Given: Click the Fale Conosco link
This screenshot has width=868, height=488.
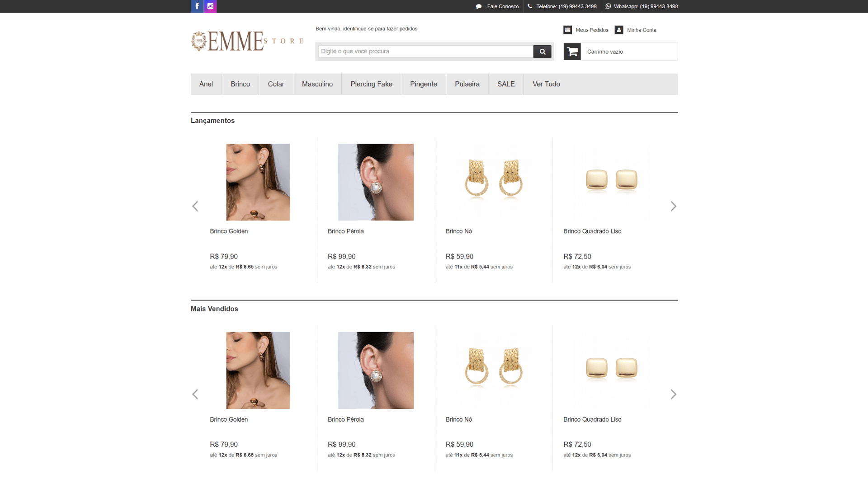Looking at the screenshot, I should (x=502, y=6).
